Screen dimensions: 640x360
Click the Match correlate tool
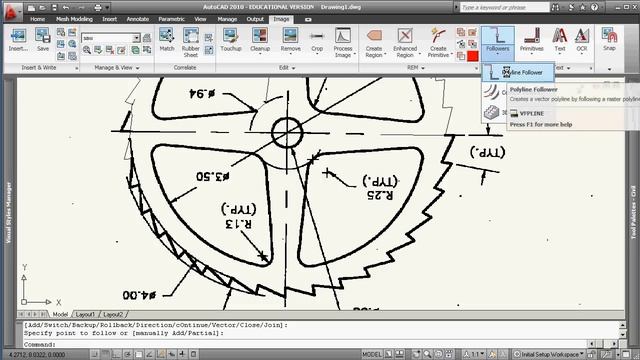tap(167, 40)
